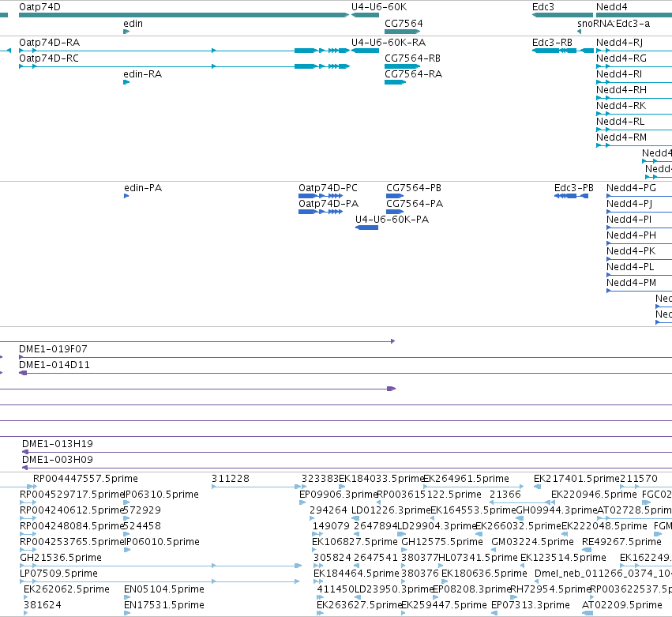
Task: Select the Edc3-RB transcript
Action: [x=562, y=51]
